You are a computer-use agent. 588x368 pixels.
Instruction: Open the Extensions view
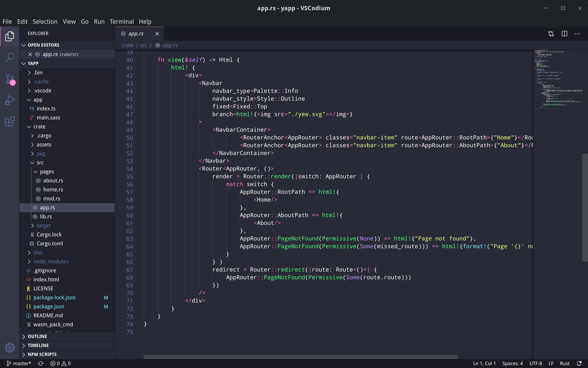click(10, 121)
